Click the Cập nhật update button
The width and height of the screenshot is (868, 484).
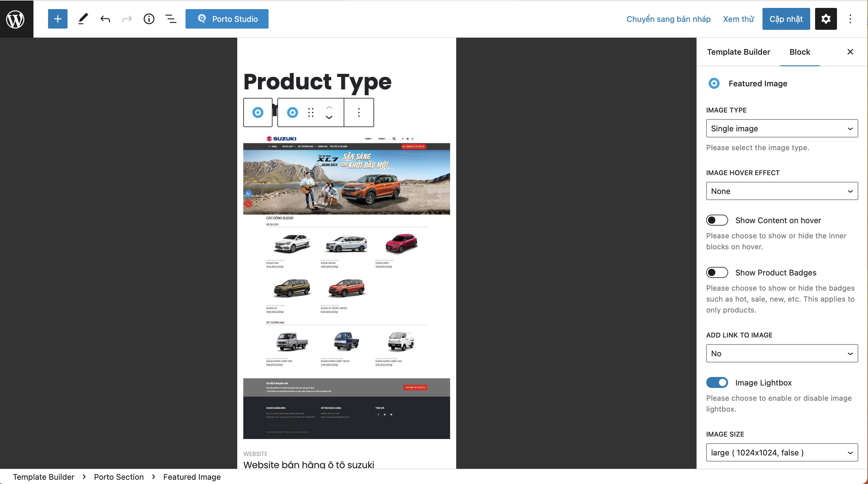(x=786, y=19)
